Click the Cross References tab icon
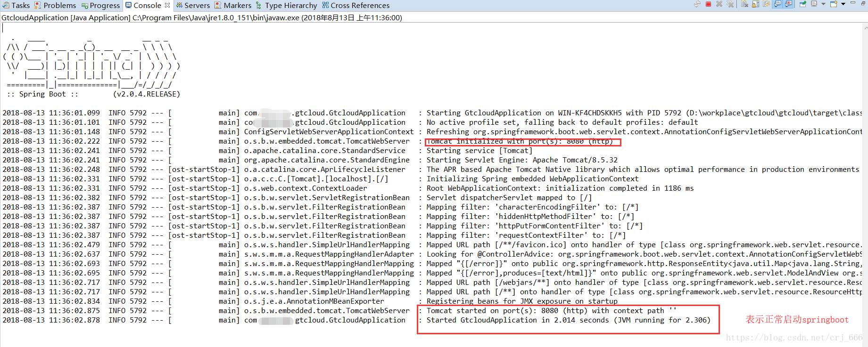Viewport: 868px width, 347px height. pos(325,5)
